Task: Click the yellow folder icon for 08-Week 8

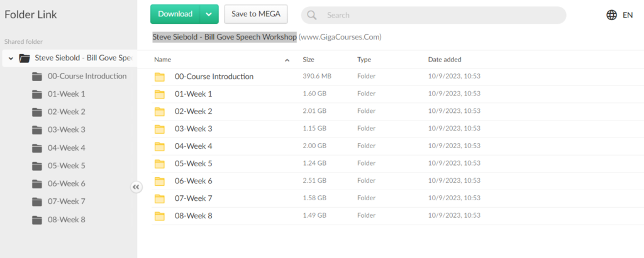Action: 160,216
